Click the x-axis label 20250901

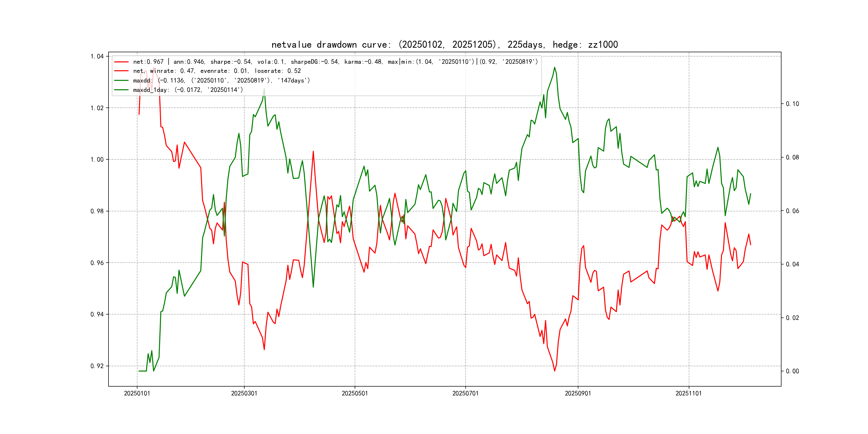coord(578,394)
